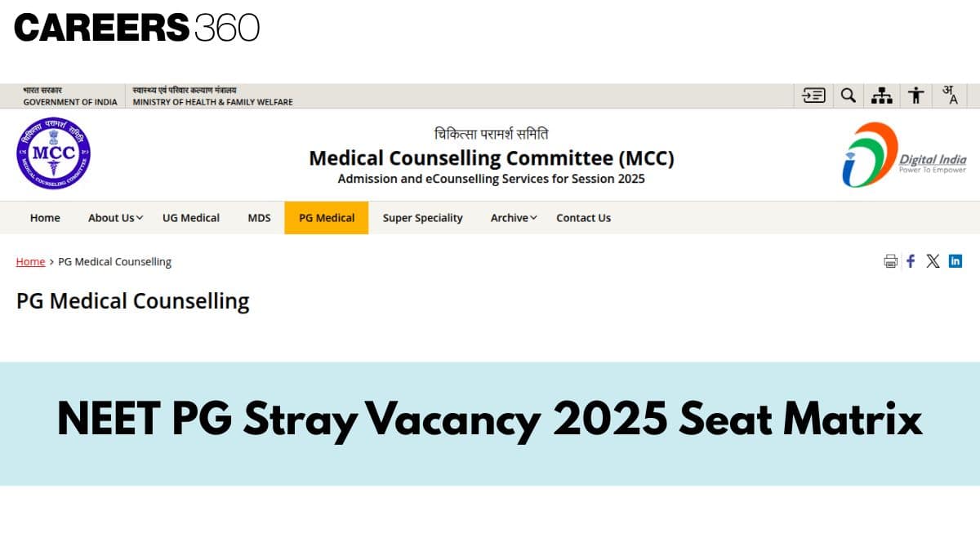The image size is (980, 551).
Task: Share the page on X
Action: (933, 261)
